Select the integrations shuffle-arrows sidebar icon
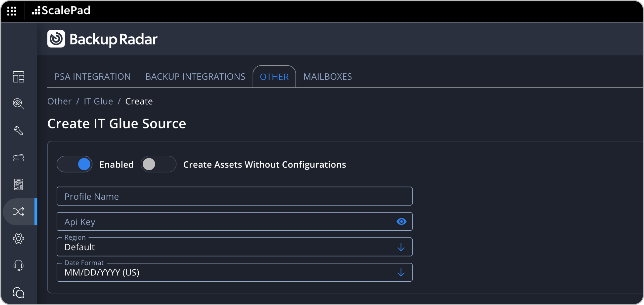The image size is (644, 305). click(18, 212)
